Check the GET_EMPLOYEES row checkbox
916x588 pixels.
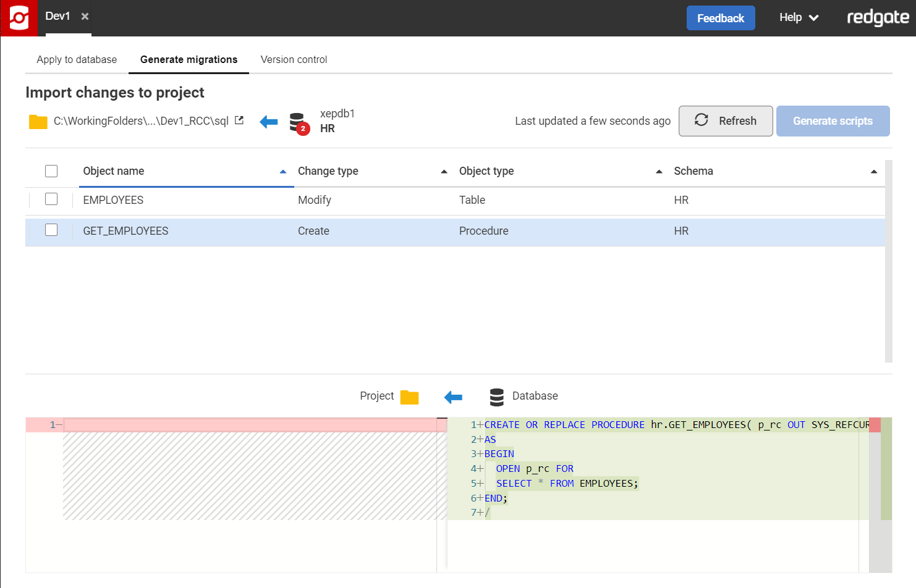(51, 230)
